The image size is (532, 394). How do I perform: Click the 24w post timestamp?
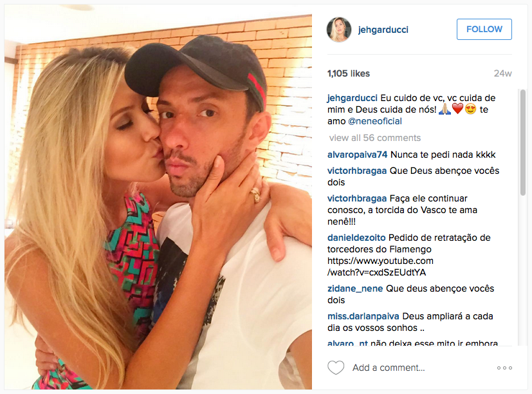502,73
